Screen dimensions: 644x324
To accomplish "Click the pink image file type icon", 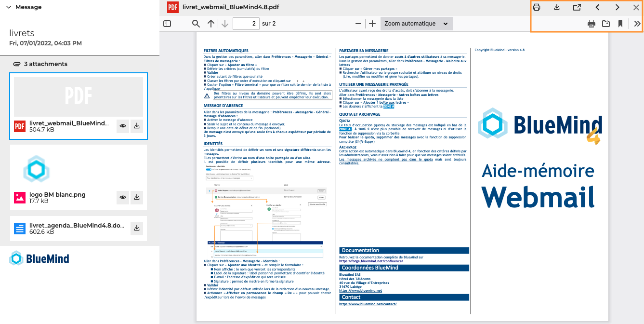I will (20, 197).
